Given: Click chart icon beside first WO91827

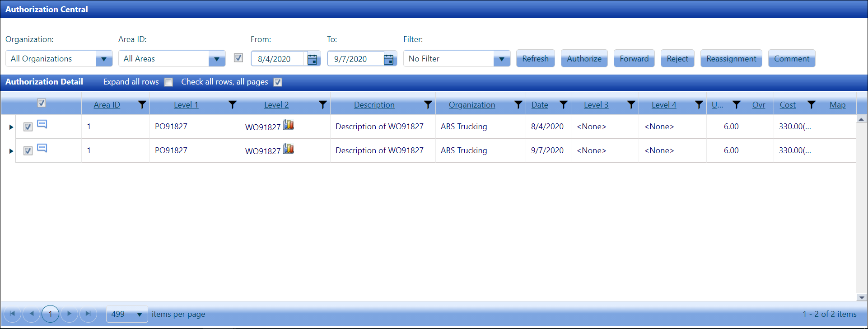Looking at the screenshot, I should tap(289, 125).
